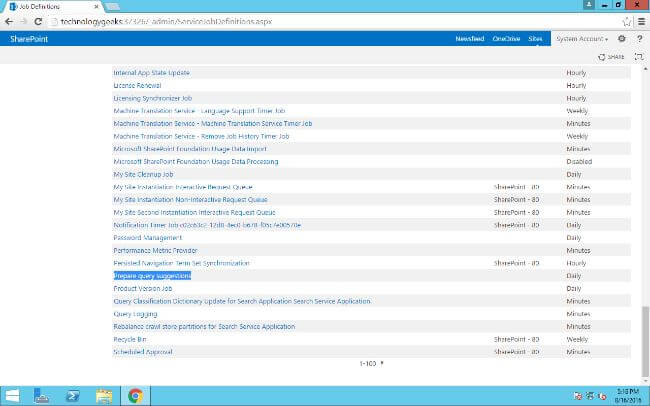Open Server Manager in taskbar
650x406 pixels.
coord(41,396)
